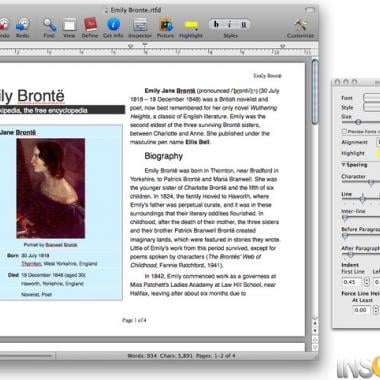380x380 pixels.
Task: Click the Page 1 of 4 footer
Action: [x=134, y=320]
